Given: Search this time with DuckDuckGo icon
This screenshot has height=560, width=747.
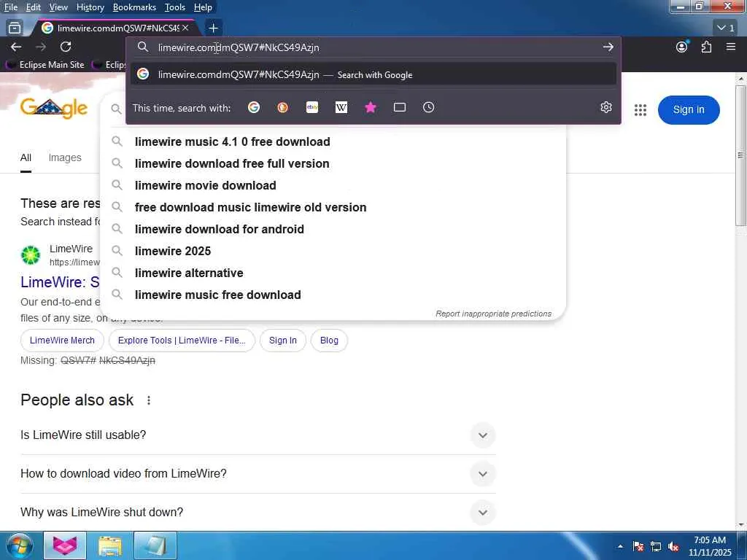Looking at the screenshot, I should [x=282, y=108].
